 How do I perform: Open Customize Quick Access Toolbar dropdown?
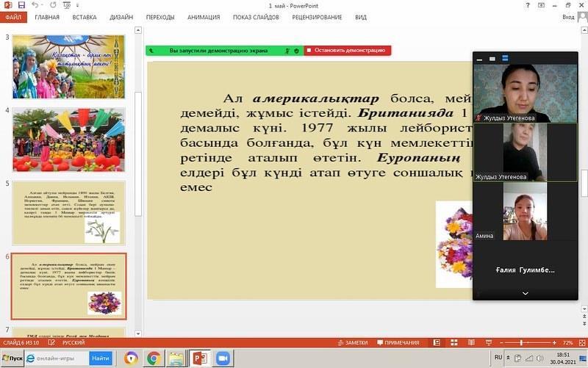(77, 5)
